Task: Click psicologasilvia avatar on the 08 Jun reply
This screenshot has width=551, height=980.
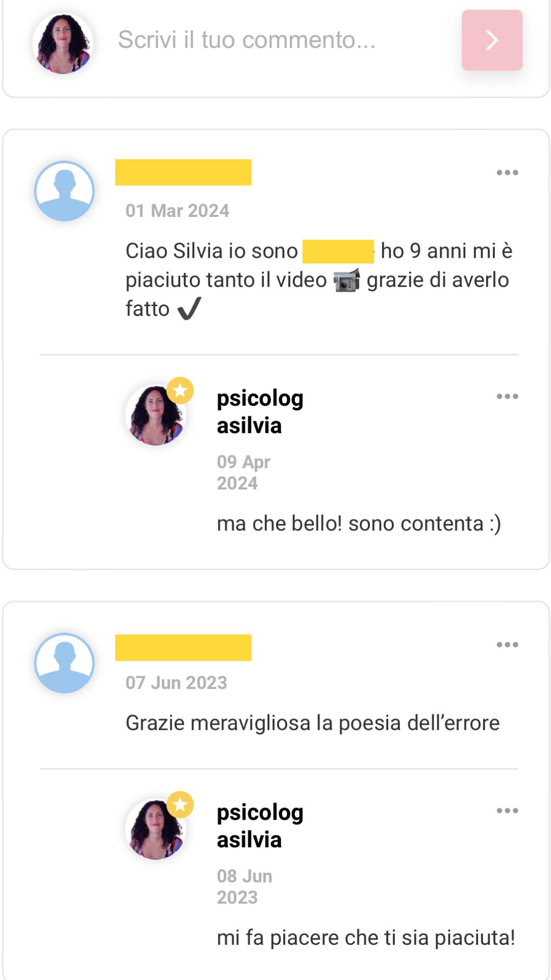Action: coord(156,829)
